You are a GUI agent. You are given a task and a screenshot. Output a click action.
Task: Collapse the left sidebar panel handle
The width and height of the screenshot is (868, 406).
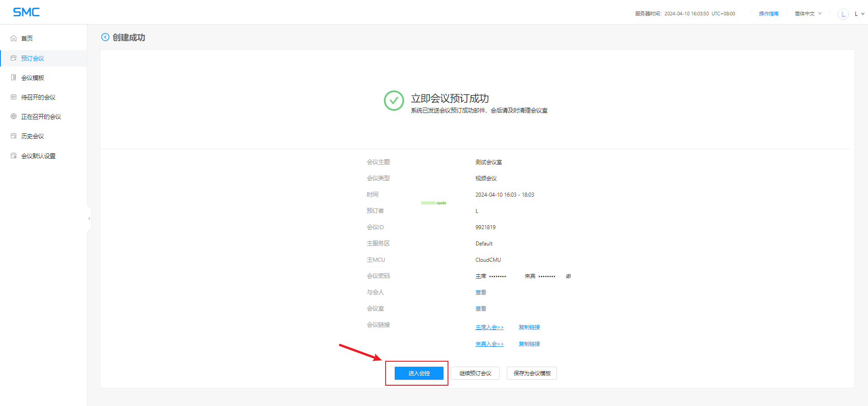89,218
